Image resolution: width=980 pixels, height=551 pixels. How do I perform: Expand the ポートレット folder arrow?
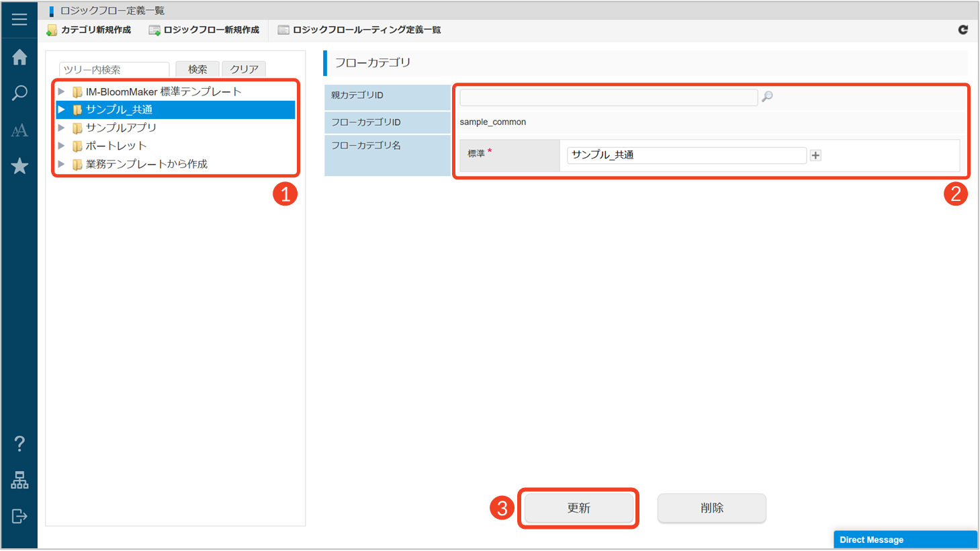(61, 146)
